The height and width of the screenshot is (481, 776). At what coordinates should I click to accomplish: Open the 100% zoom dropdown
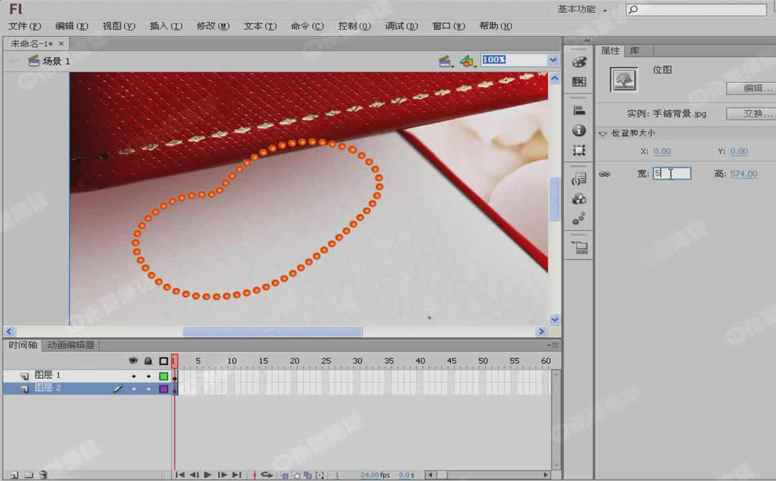click(x=553, y=60)
